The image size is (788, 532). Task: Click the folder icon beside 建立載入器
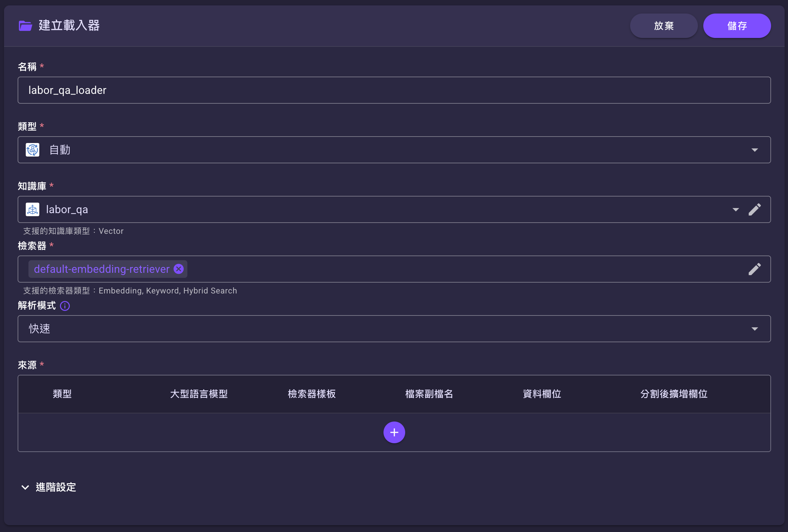pos(25,26)
